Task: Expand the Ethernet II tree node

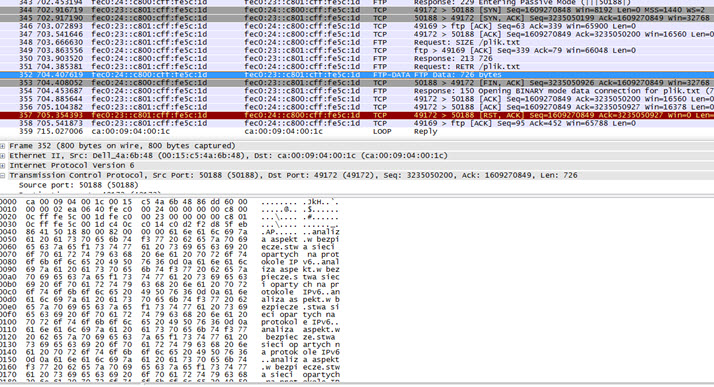Action: [3, 156]
